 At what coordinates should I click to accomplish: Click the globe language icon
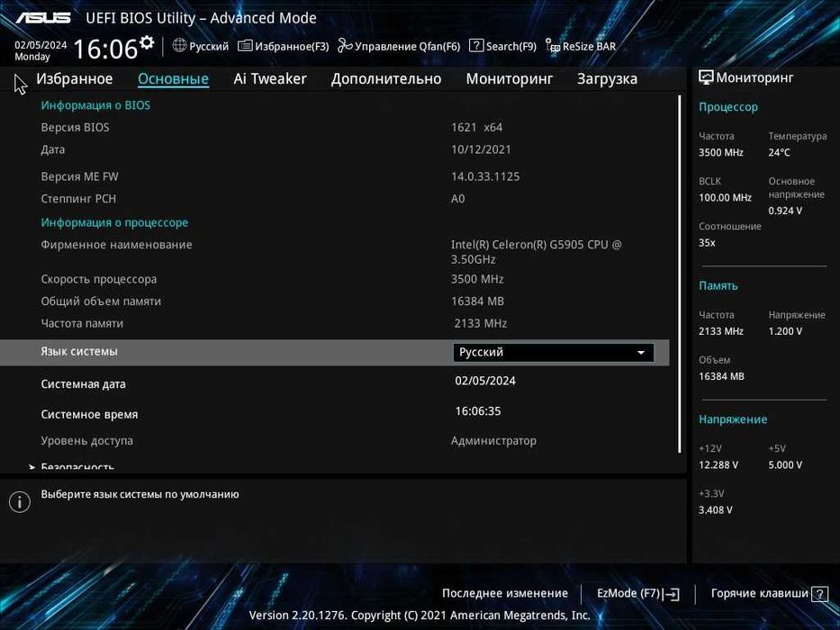pyautogui.click(x=179, y=46)
